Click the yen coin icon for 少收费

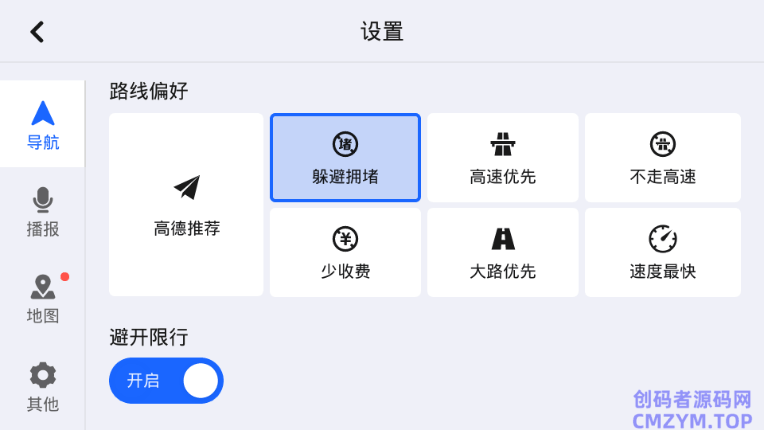[x=345, y=238]
